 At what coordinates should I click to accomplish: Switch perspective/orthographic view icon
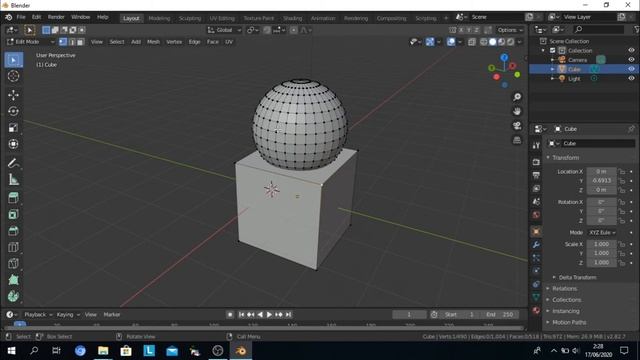coord(517,140)
